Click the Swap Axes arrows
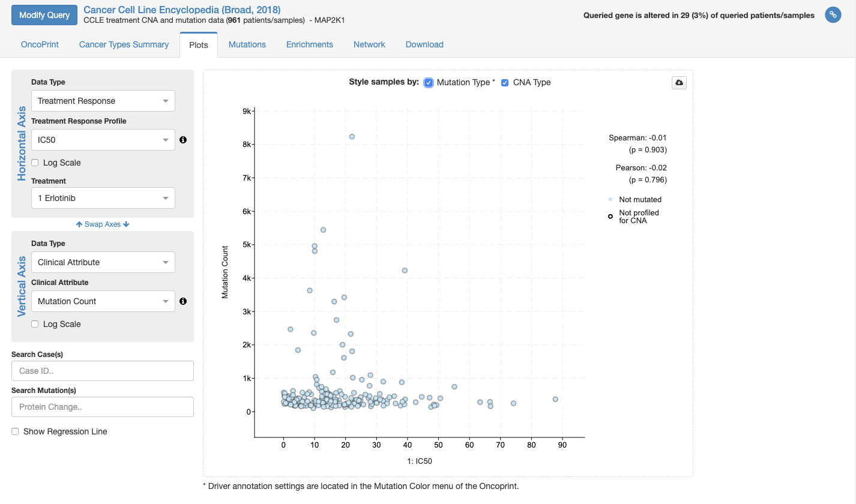 click(102, 224)
